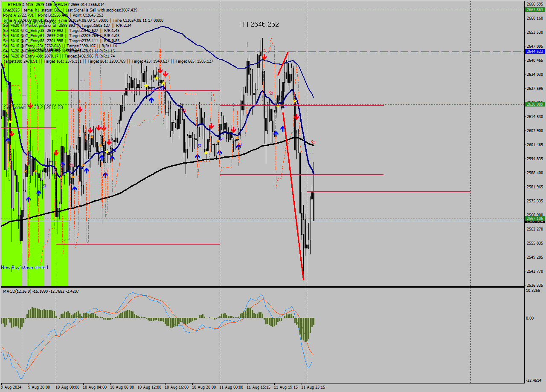Click the 'FSB-HighToBreak' level label

(x=45, y=49)
